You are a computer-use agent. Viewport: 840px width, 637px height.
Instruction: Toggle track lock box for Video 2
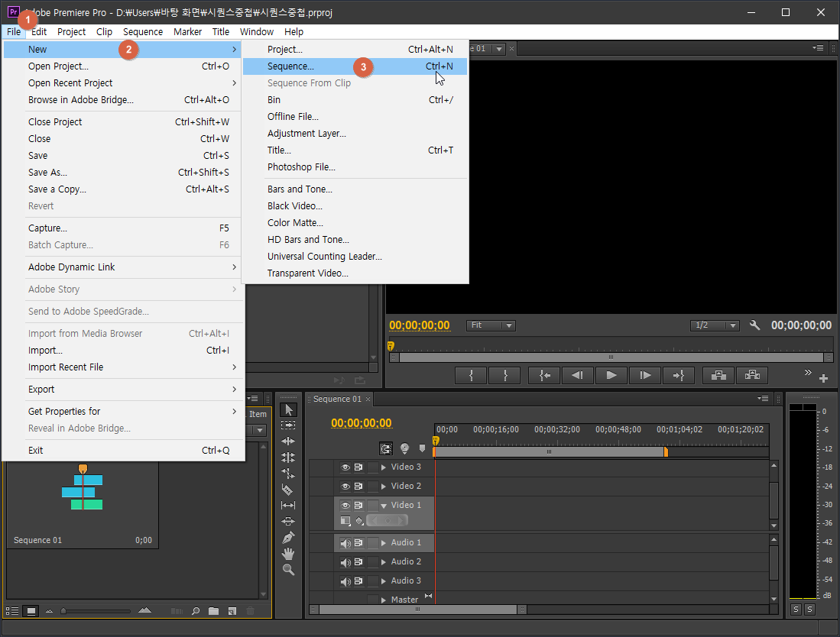click(373, 486)
